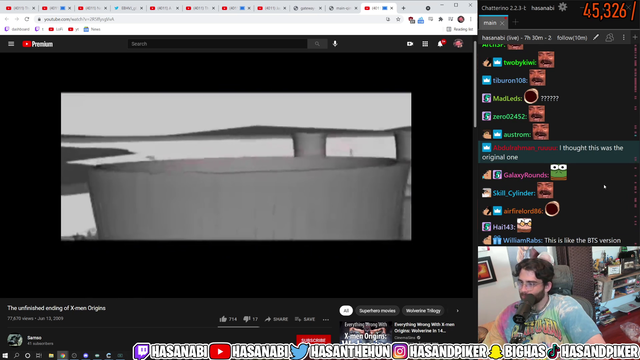Focus the YouTube Search input field
The width and height of the screenshot is (640, 360).
coord(218,44)
